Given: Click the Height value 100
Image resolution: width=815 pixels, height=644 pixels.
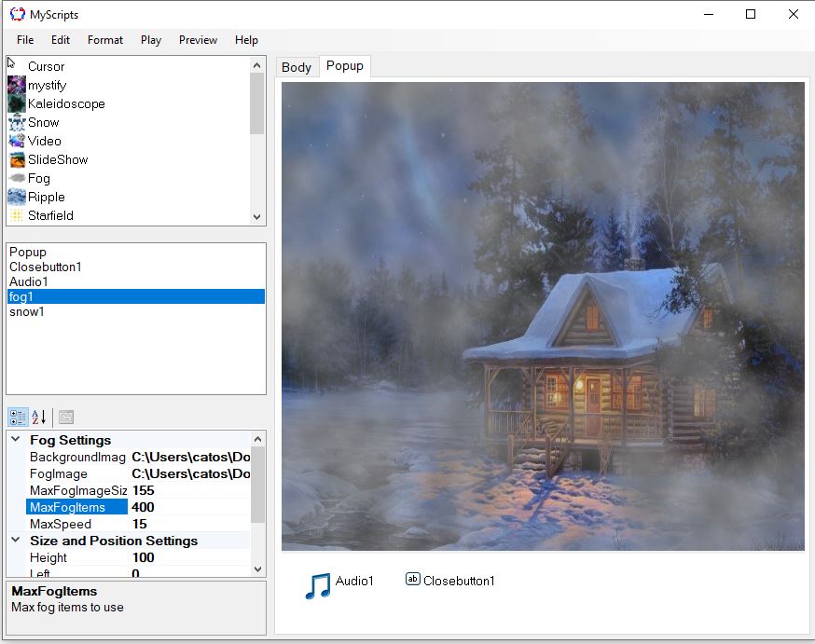Looking at the screenshot, I should pos(190,557).
